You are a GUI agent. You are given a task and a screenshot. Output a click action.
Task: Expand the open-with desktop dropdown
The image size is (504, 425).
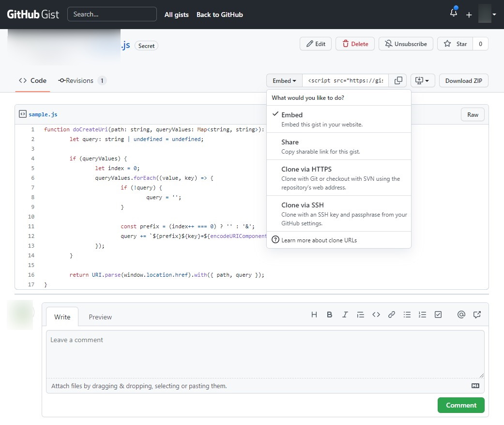coord(423,80)
